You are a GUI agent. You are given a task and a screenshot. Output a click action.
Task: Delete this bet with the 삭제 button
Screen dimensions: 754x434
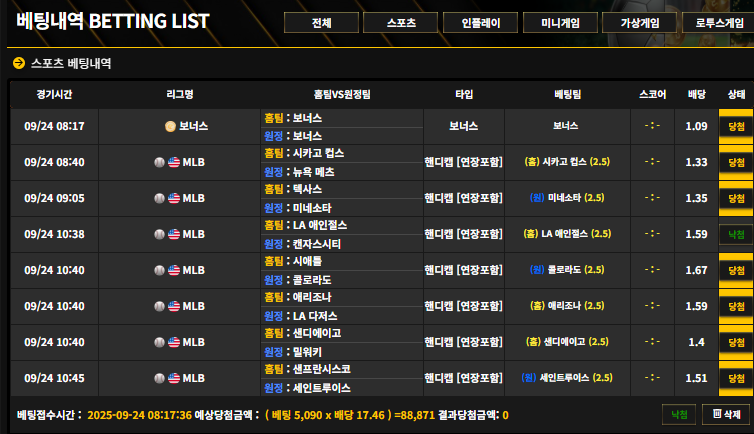point(726,414)
